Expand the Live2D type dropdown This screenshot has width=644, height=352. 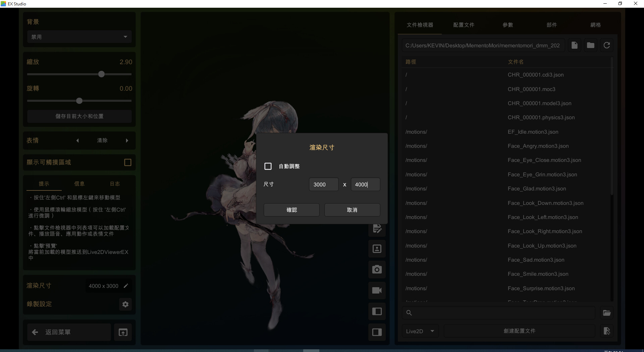(x=420, y=331)
